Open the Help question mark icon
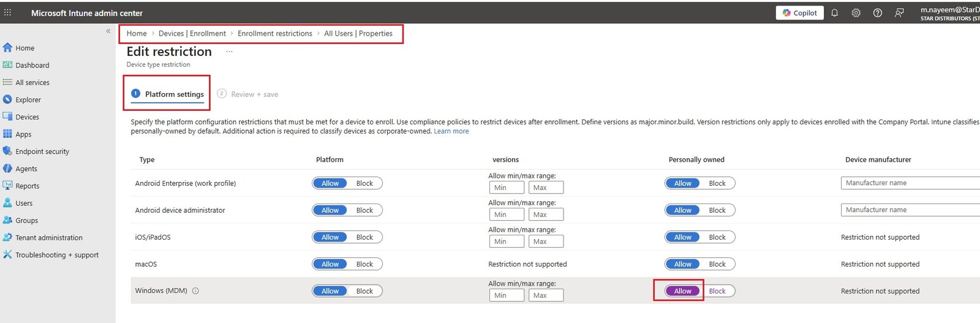The width and height of the screenshot is (980, 323). point(877,13)
